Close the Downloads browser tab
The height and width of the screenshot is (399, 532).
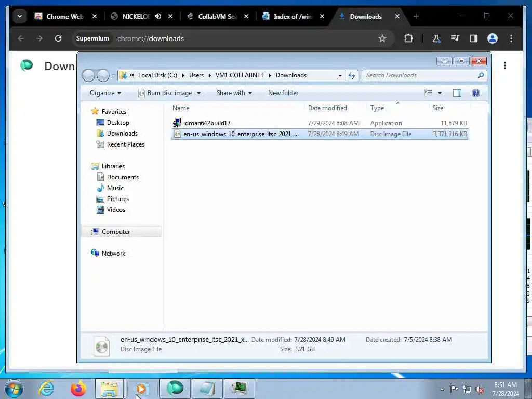397,16
